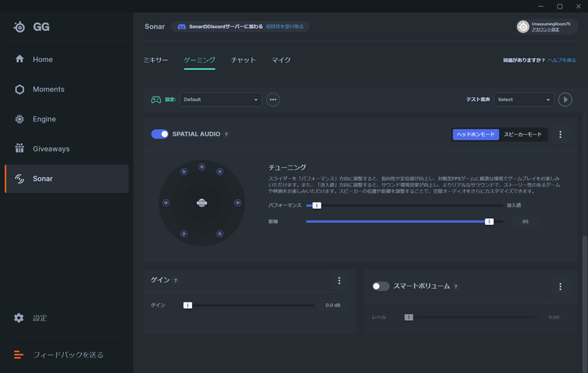Enable the スマートボリューム switch
Screen dimensions: 588x373
click(x=381, y=286)
